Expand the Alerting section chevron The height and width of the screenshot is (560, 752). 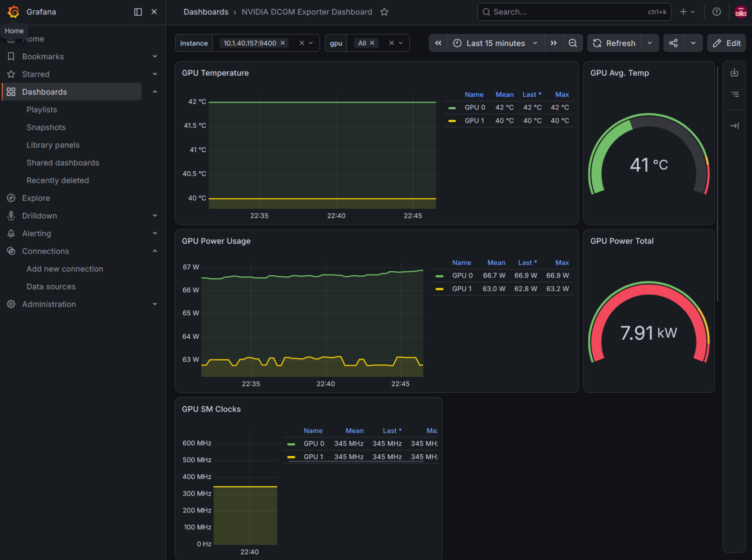[x=155, y=233]
